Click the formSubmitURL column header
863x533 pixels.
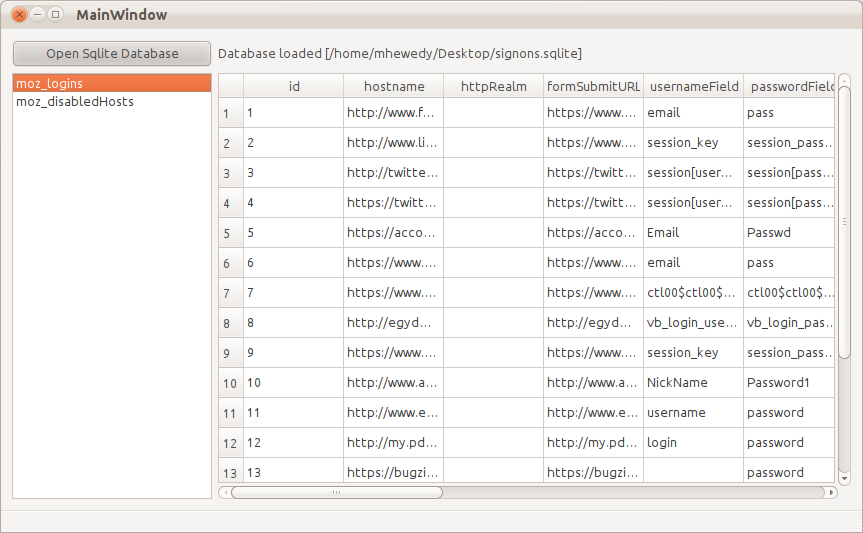593,86
